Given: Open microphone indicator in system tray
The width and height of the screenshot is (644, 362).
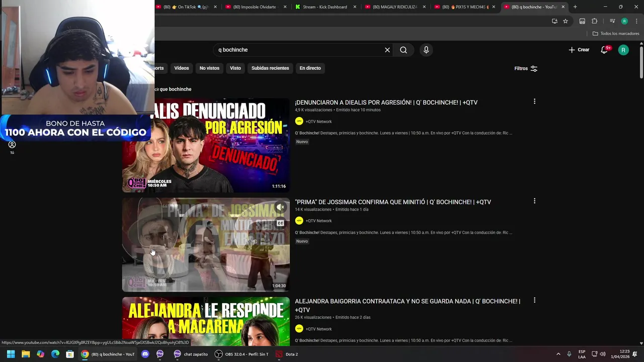Looking at the screenshot, I should pyautogui.click(x=569, y=354).
